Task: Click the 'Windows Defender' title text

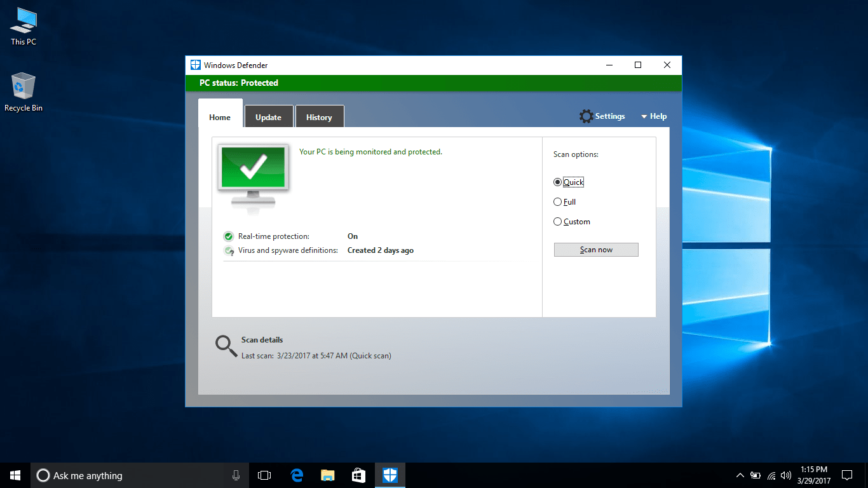Action: pos(236,65)
